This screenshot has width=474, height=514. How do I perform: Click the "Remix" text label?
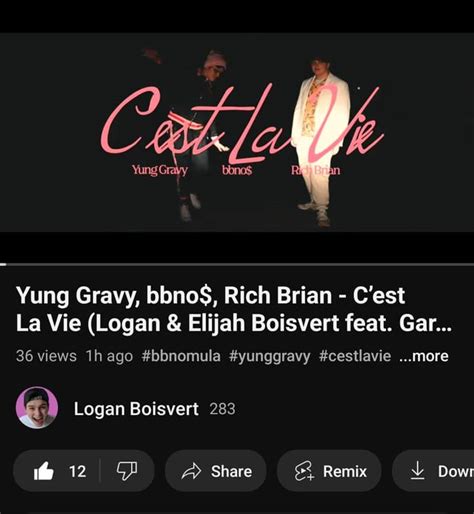point(345,471)
